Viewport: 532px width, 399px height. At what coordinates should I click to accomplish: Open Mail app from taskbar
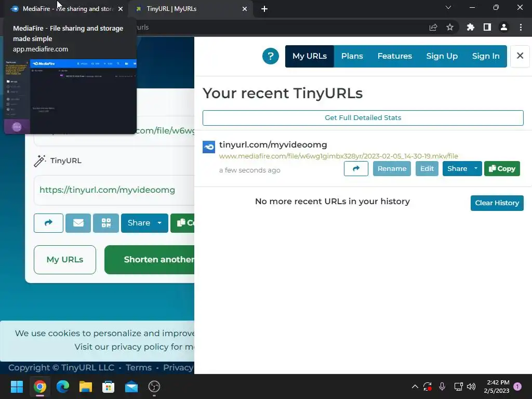pos(131,387)
